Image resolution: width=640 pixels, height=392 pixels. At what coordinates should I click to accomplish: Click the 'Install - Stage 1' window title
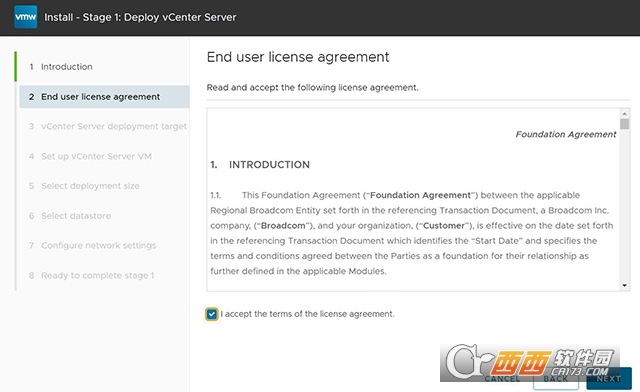click(x=140, y=17)
